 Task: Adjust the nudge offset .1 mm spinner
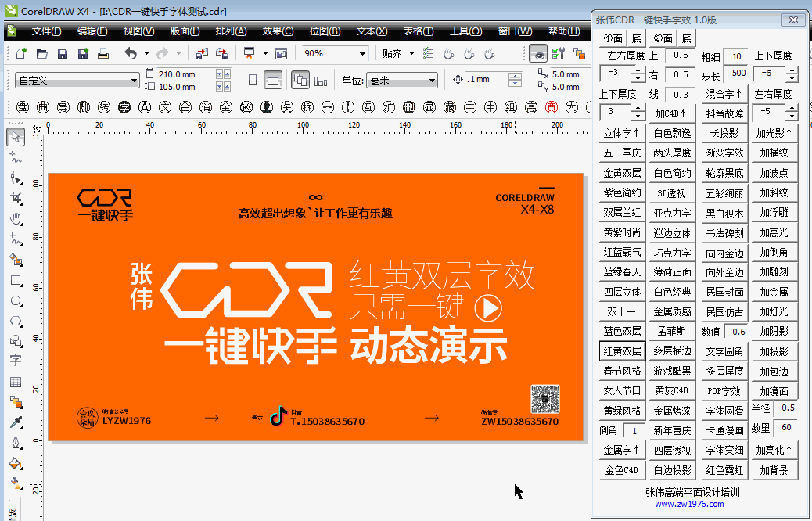(515, 80)
